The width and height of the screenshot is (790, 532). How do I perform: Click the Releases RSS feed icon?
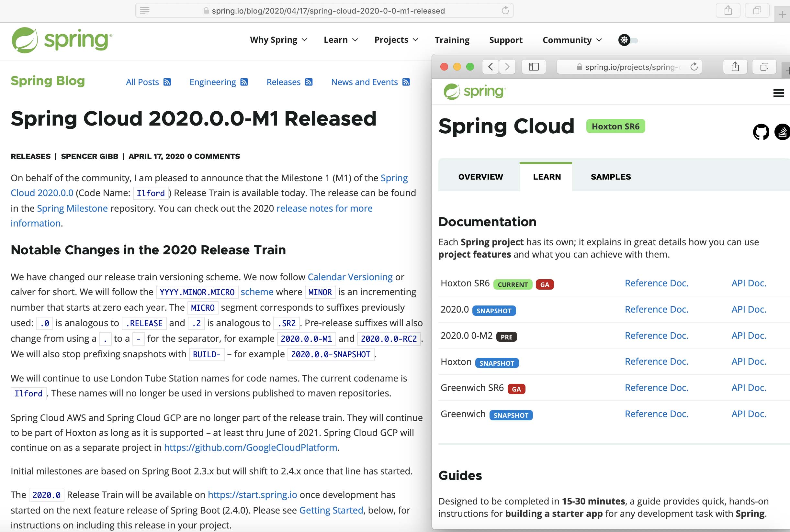tap(309, 82)
